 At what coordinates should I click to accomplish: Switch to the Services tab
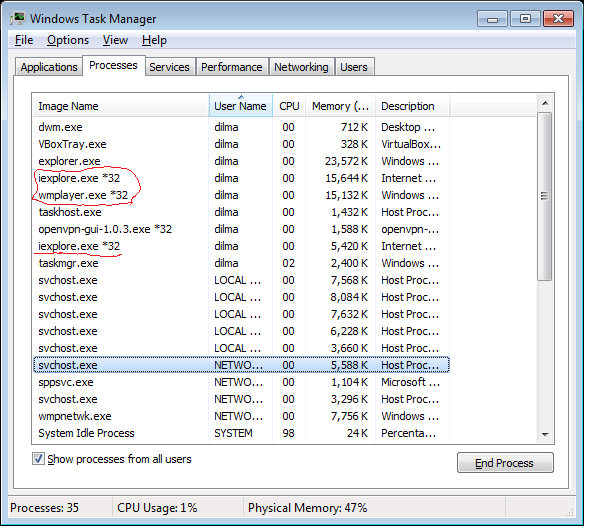(x=169, y=67)
